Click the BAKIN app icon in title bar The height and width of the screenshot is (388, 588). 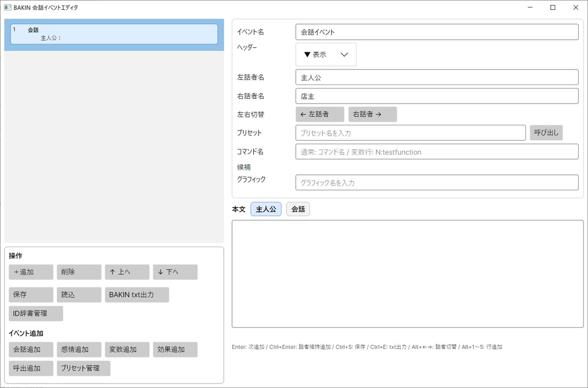pyautogui.click(x=7, y=7)
